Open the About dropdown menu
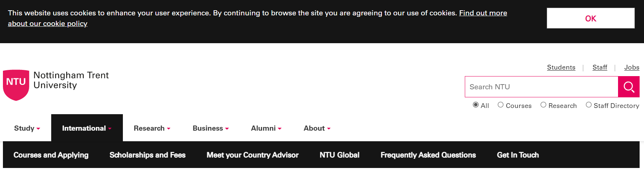 pyautogui.click(x=317, y=128)
